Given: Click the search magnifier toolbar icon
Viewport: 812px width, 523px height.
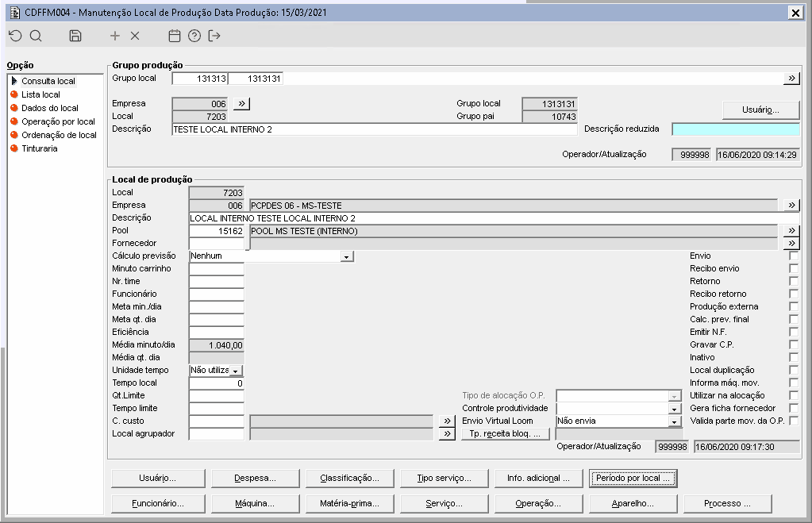Looking at the screenshot, I should click(36, 36).
